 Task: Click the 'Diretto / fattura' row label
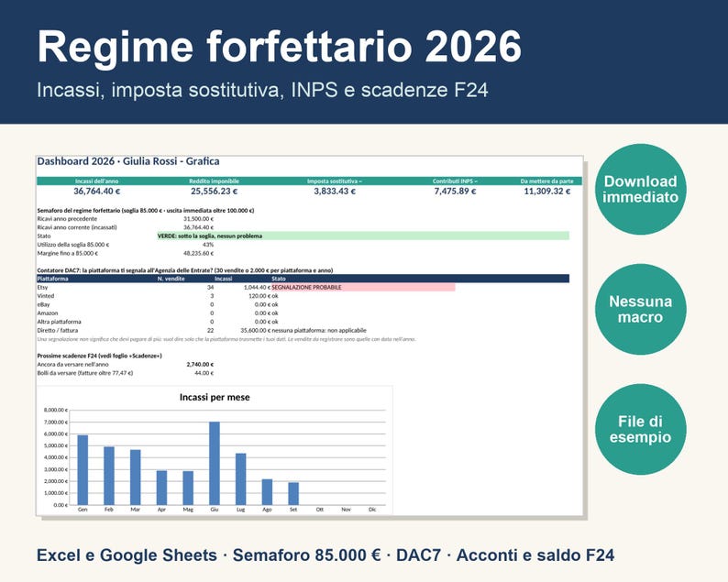(58, 331)
